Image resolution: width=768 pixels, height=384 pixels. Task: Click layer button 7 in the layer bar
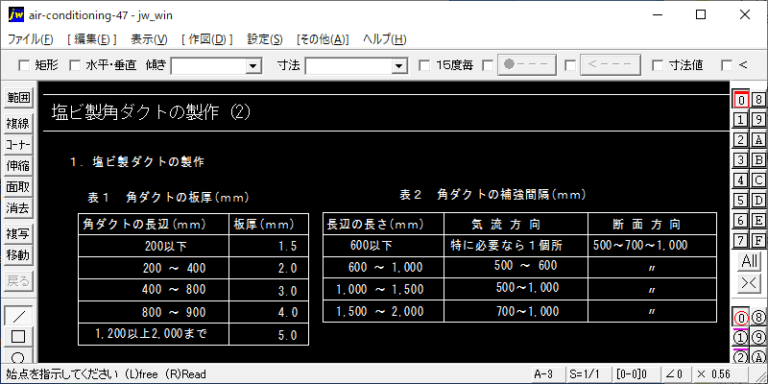(x=741, y=240)
